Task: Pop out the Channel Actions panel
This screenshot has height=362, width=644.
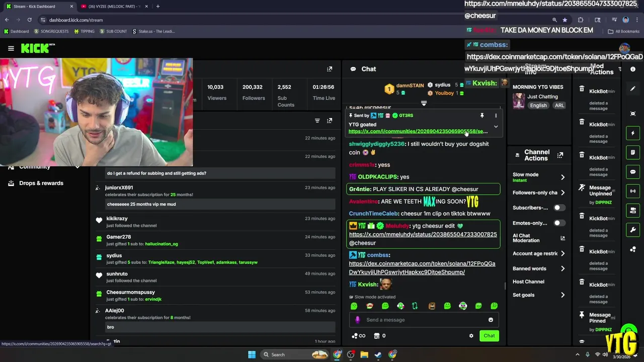Action: (x=560, y=155)
